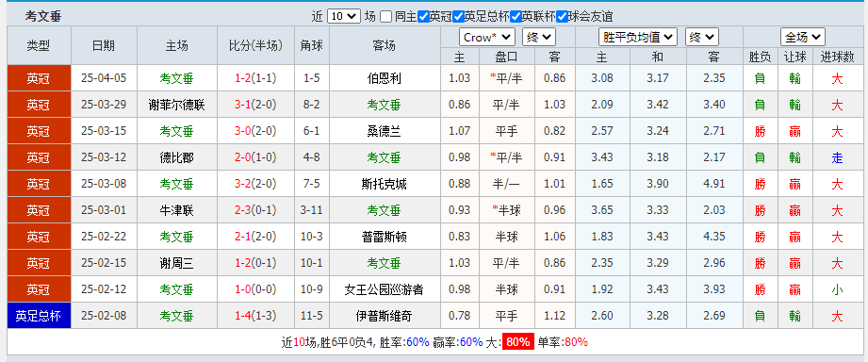This screenshot has height=362, width=868.
Task: Click the red 80% 大 rate
Action: [x=518, y=342]
